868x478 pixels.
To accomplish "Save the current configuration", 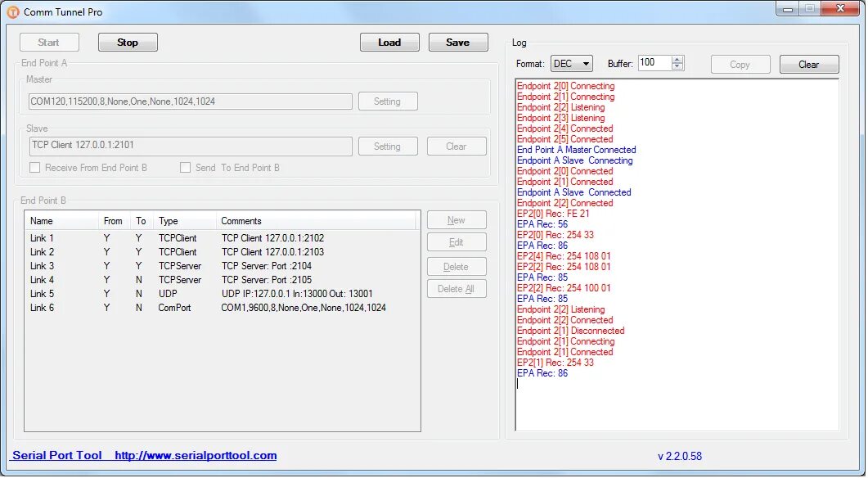I will pos(458,42).
